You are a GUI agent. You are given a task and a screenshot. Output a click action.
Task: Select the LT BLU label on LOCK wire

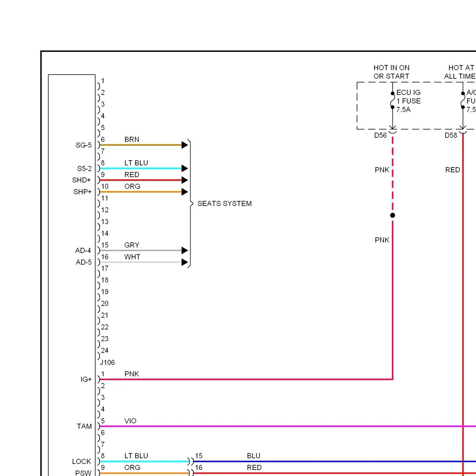pyautogui.click(x=136, y=456)
